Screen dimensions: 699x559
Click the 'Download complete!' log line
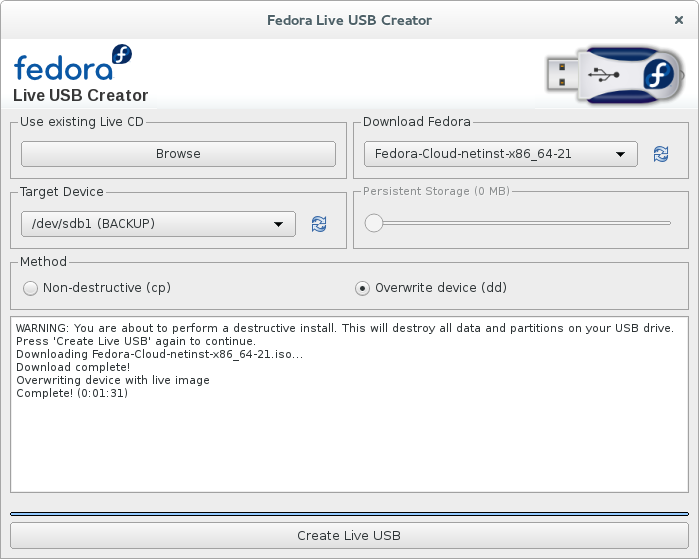[x=73, y=367]
